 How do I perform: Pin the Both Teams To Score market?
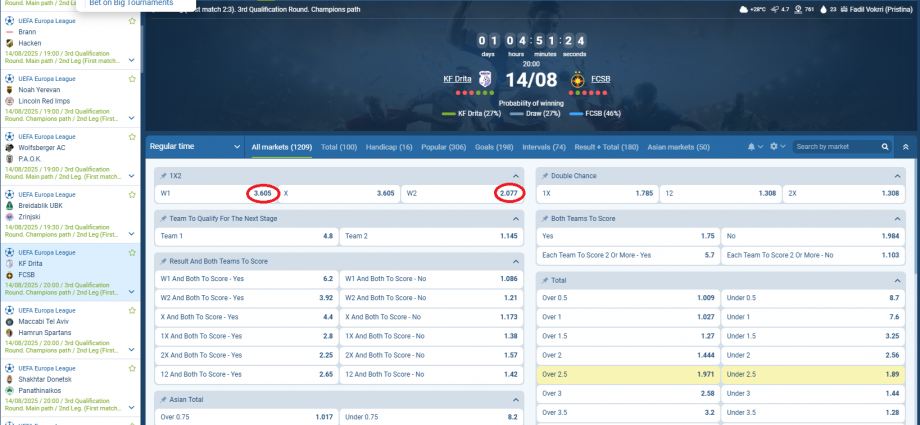click(545, 218)
